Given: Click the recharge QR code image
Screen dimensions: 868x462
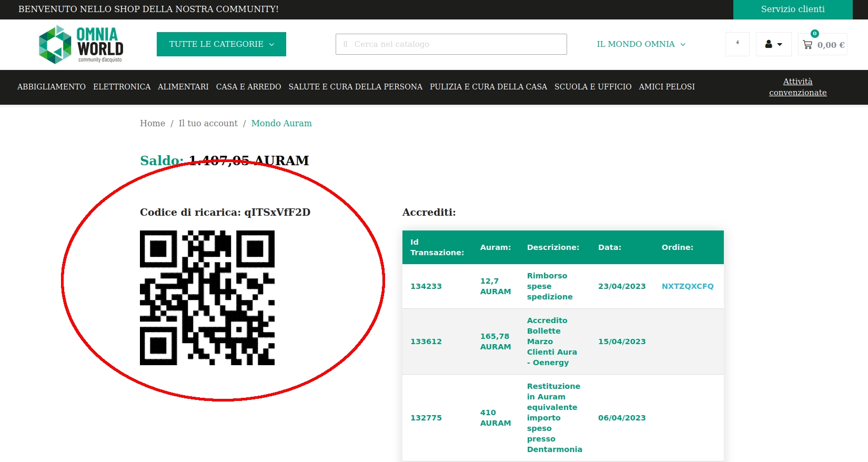Looking at the screenshot, I should pyautogui.click(x=207, y=298).
